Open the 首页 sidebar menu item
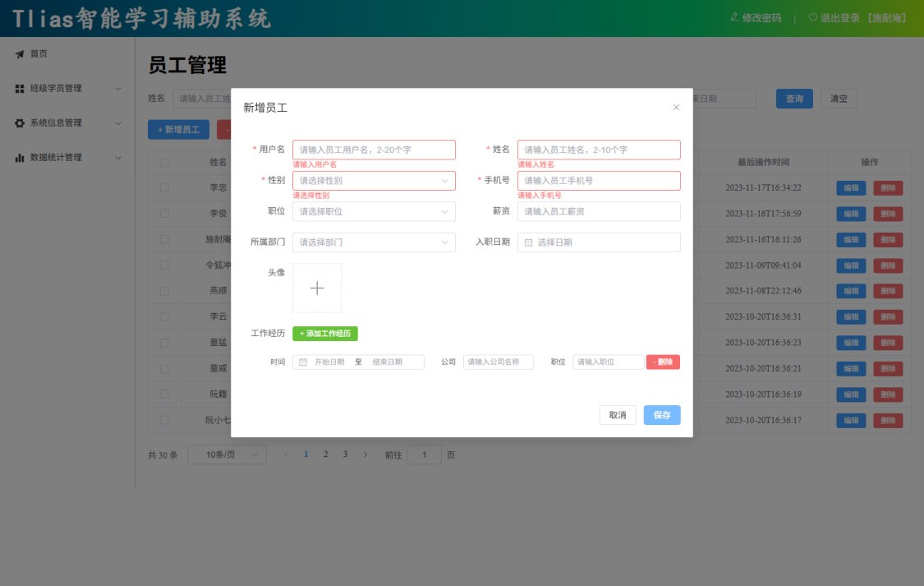This screenshot has height=586, width=924. [x=68, y=54]
